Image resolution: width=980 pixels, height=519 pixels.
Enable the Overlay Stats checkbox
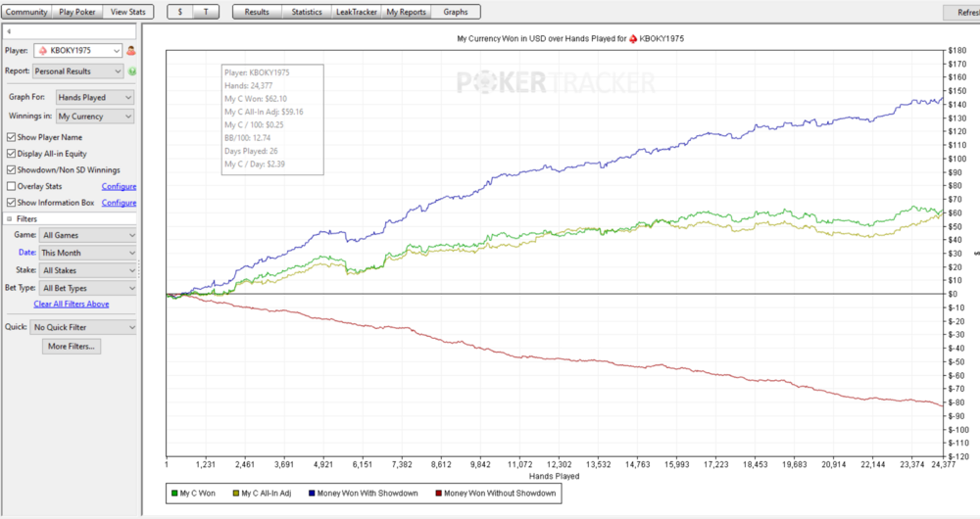[x=11, y=186]
